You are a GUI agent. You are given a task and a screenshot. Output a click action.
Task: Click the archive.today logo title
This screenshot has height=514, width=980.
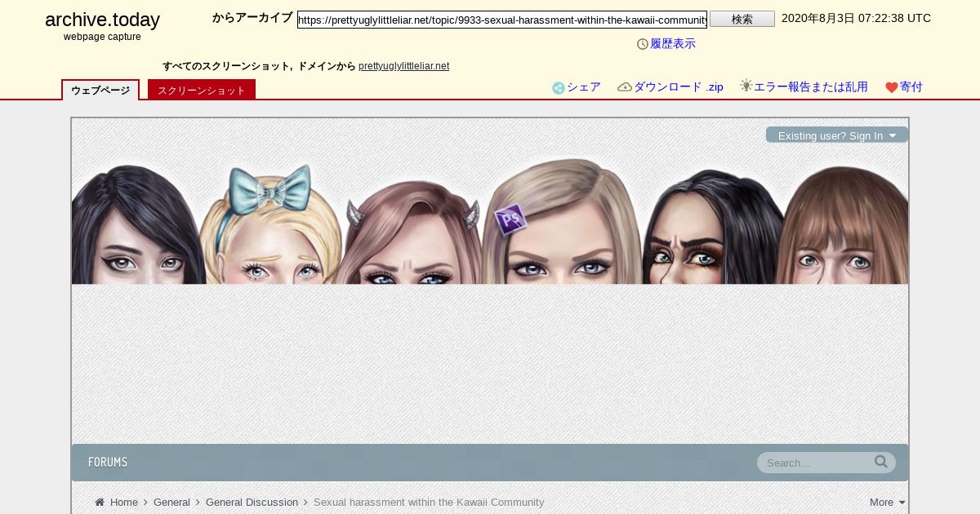102,20
